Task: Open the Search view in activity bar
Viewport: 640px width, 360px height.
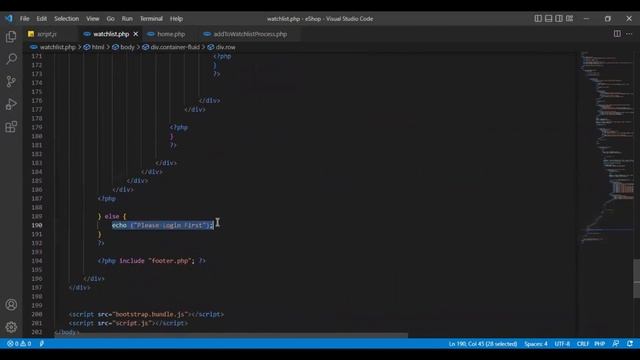Action: pos(11,59)
